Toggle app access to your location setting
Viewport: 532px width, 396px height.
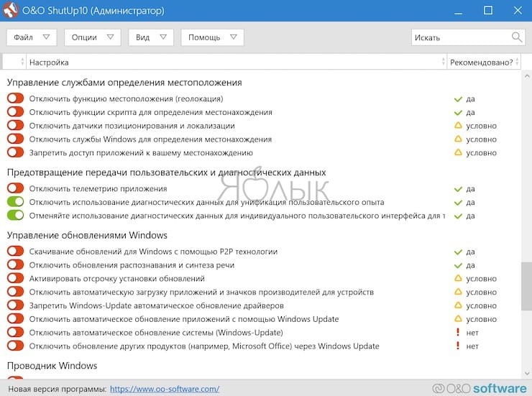point(16,152)
